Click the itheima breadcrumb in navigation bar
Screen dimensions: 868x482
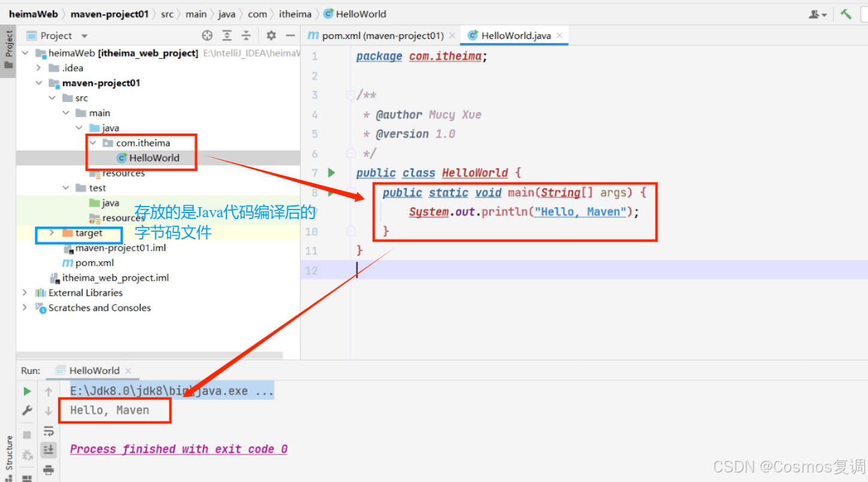[x=295, y=14]
